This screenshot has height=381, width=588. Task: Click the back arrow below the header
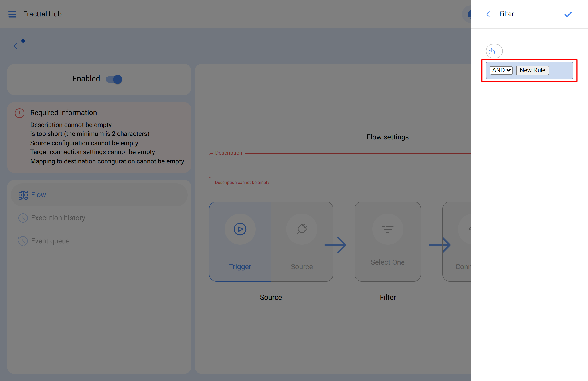click(18, 46)
